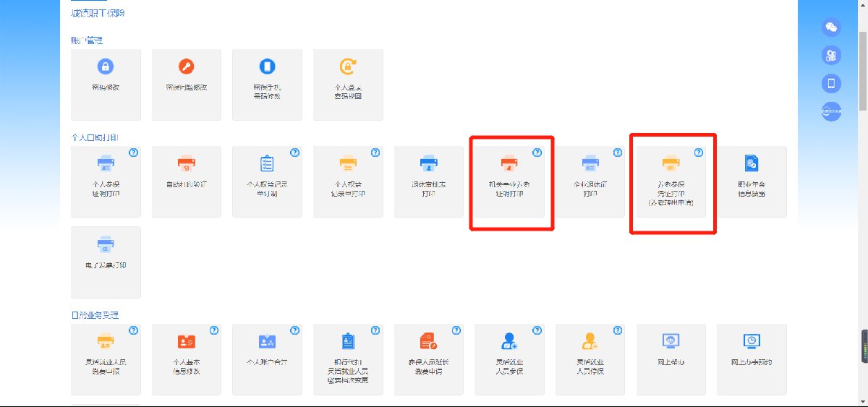The height and width of the screenshot is (407, 868).
Task: Show help for 参保人员延长缴费申请 card
Action: [x=456, y=330]
